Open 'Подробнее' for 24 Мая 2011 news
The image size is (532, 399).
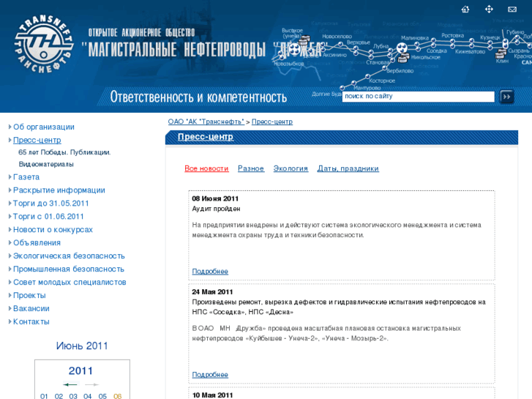[x=210, y=375]
